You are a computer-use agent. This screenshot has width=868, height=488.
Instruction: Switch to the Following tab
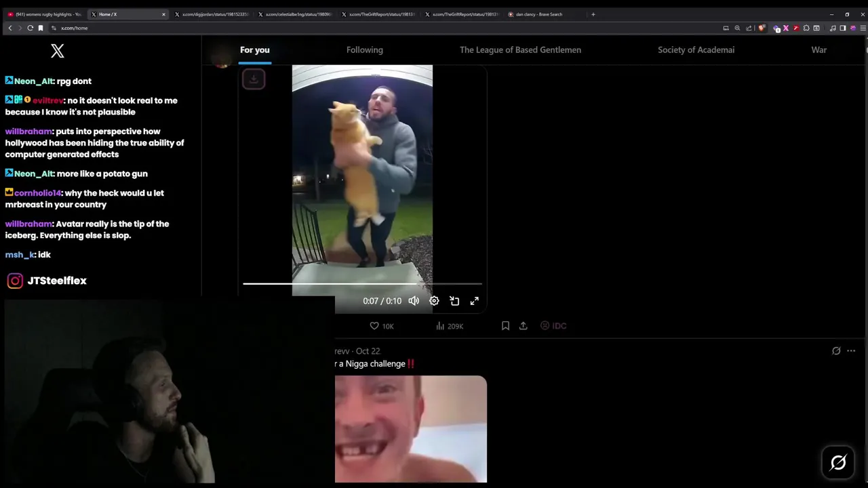click(x=365, y=49)
